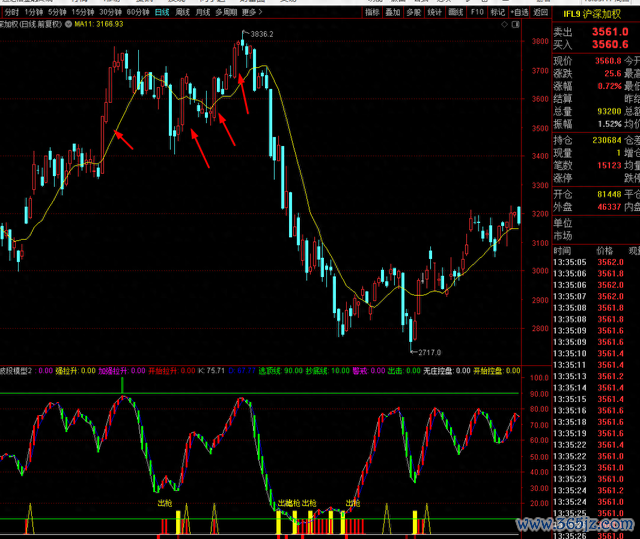Click the 卖出 price 3561.0

610,32
